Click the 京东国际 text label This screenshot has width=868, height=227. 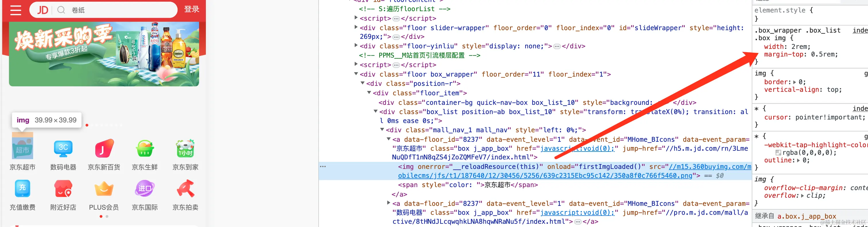(145, 207)
